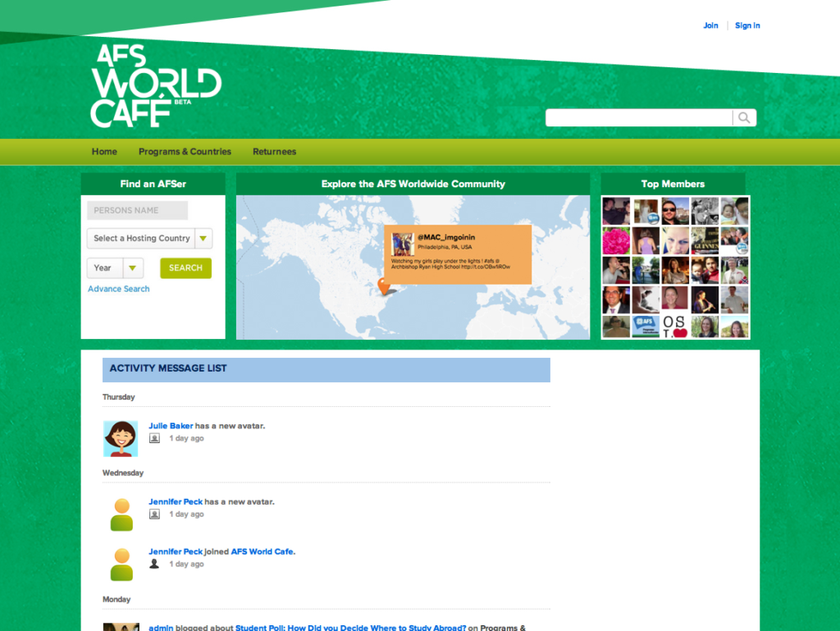
Task: Click the AFS World Cafe logo
Action: [x=155, y=86]
